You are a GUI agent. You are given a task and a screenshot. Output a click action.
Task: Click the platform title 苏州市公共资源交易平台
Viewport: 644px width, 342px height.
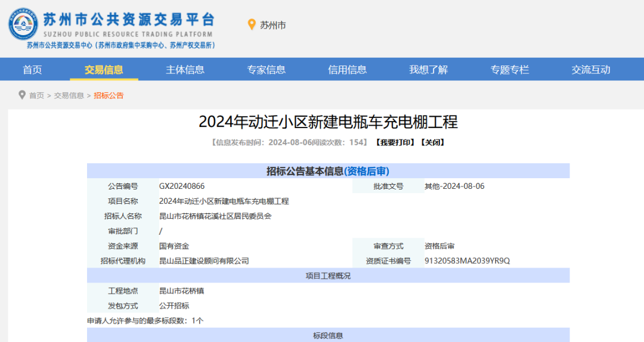pyautogui.click(x=129, y=19)
